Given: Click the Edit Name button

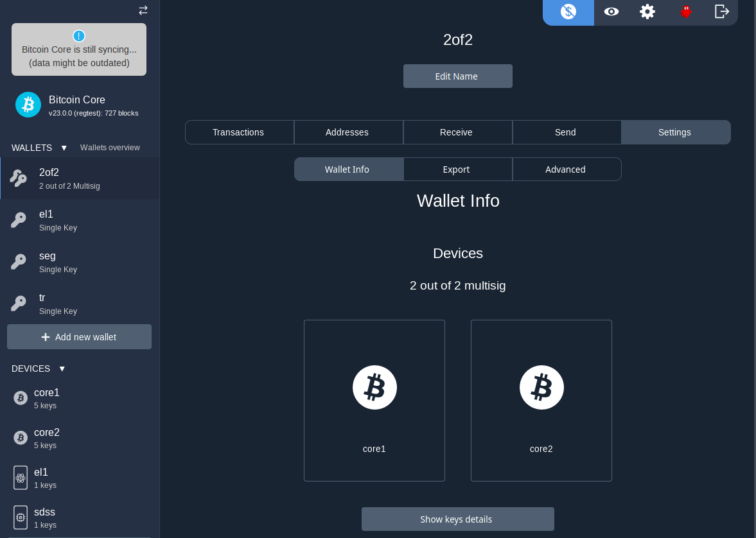Looking at the screenshot, I should click(x=457, y=76).
